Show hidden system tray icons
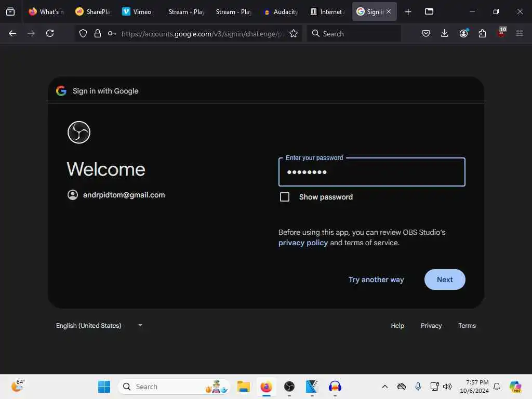The width and height of the screenshot is (532, 399). click(x=385, y=387)
